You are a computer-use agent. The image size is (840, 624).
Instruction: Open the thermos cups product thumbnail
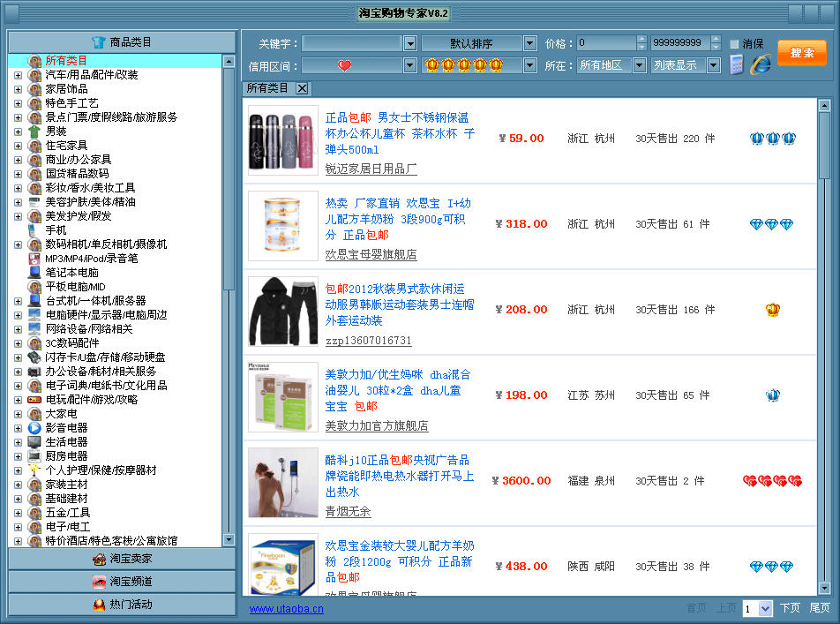click(283, 139)
